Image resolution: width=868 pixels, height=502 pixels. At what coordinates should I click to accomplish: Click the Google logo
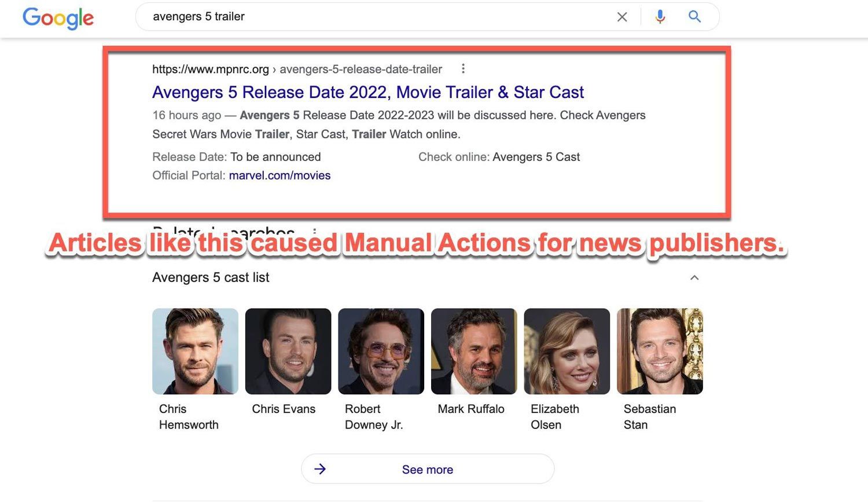coord(58,18)
